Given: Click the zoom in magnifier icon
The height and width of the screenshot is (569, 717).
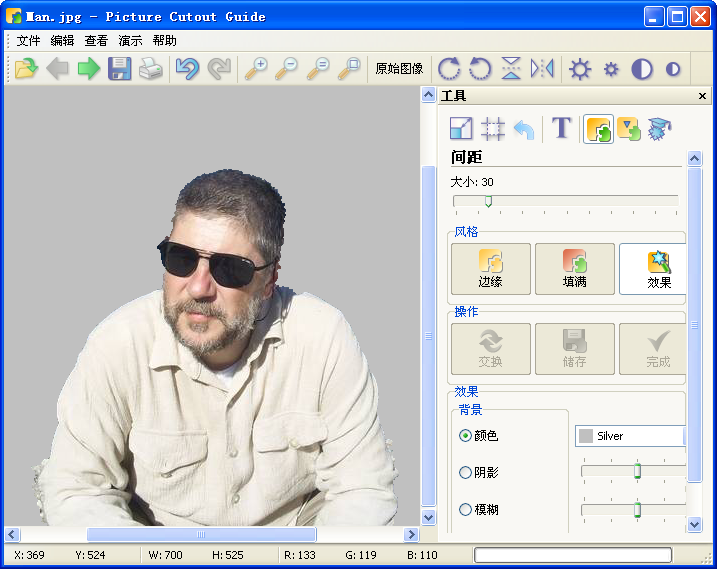Looking at the screenshot, I should pos(256,69).
